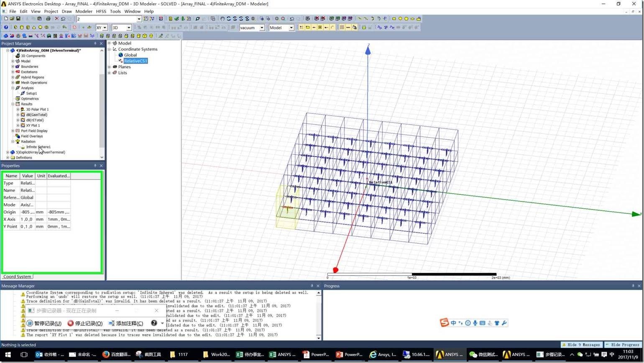The height and width of the screenshot is (363, 644).
Task: Pin the Project Manager panel
Action: (x=95, y=43)
